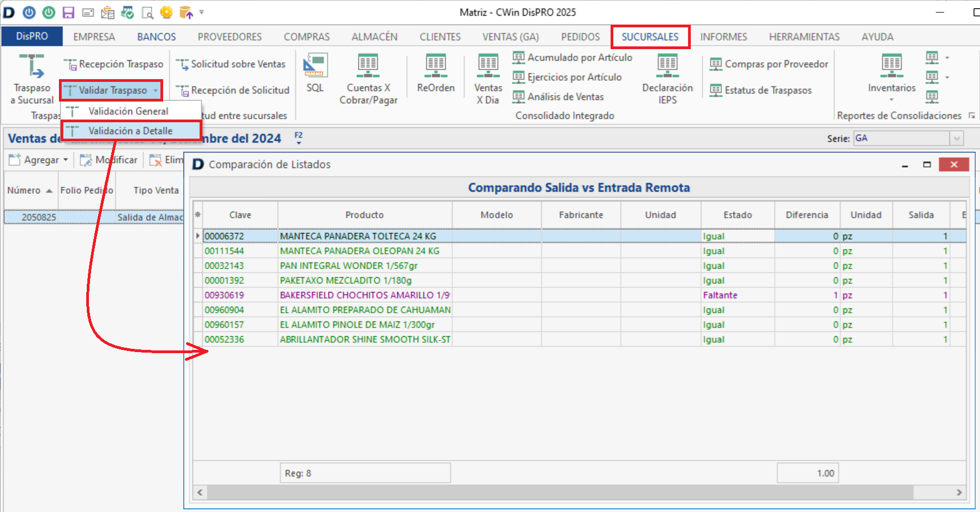Click the Faltante status cell
Viewport: 980px width, 512px height.
(x=737, y=295)
